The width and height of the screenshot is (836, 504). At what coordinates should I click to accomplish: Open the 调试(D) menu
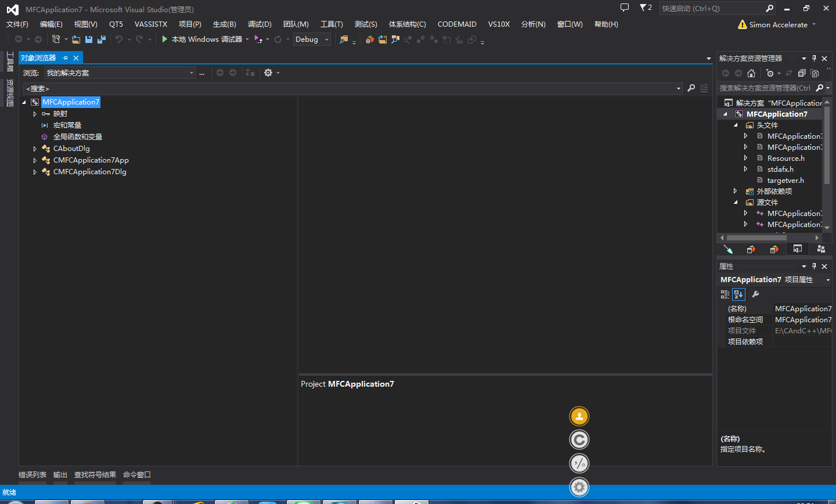coord(260,24)
